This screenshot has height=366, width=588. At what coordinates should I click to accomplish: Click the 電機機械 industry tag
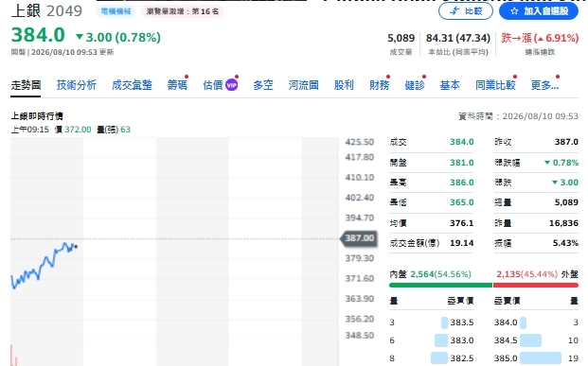[x=116, y=11]
